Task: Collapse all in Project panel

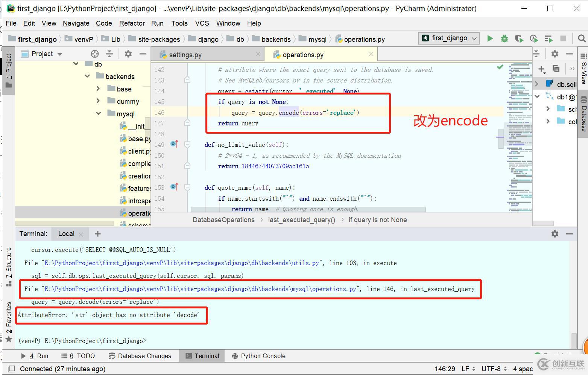Action: tap(109, 54)
